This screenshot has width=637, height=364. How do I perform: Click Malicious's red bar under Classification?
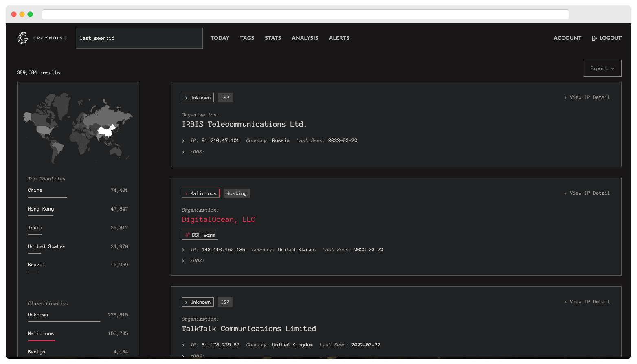coord(41,340)
